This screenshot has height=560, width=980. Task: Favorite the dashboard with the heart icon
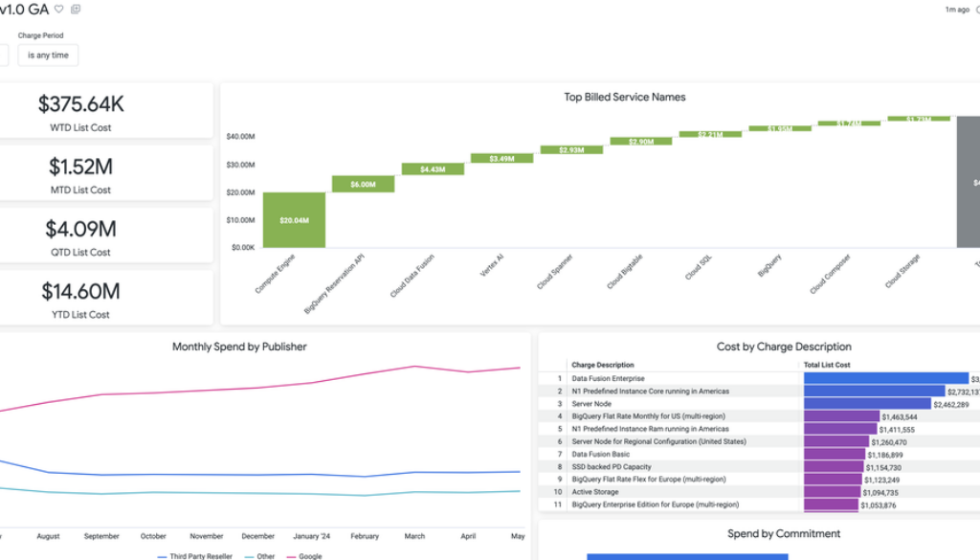59,9
